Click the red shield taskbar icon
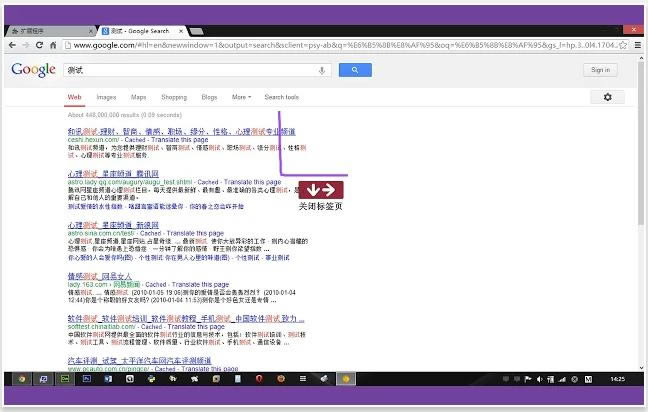 point(259,379)
